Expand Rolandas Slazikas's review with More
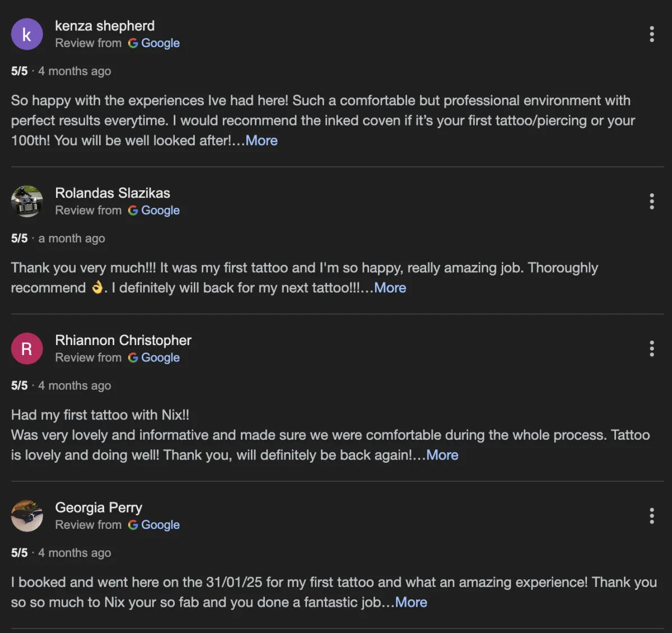This screenshot has height=633, width=672. click(x=390, y=288)
